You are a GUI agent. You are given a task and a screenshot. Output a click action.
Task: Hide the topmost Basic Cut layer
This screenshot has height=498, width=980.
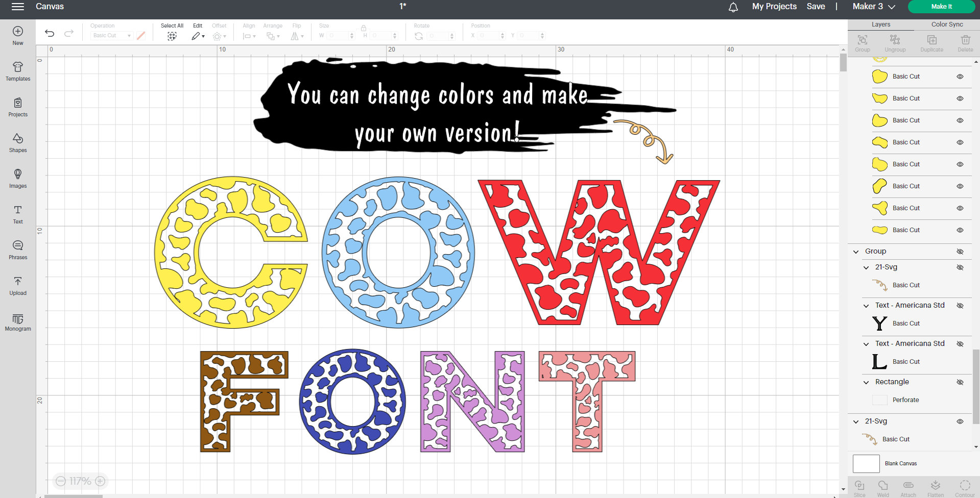[x=960, y=76]
